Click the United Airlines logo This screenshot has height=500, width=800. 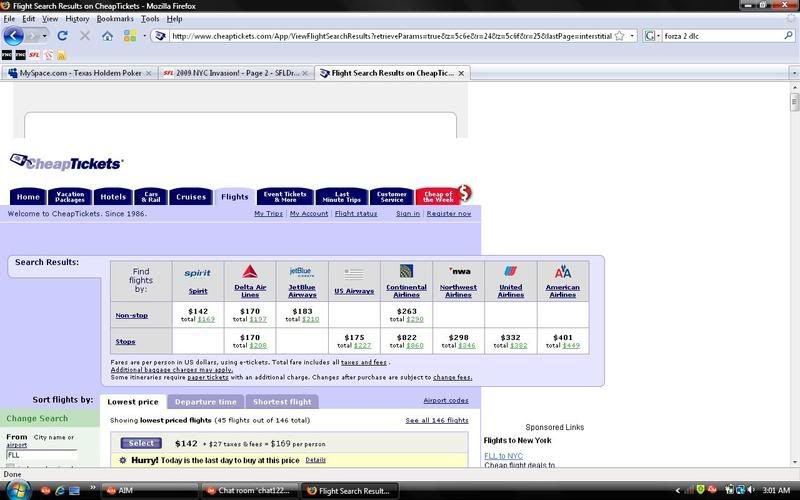click(510, 271)
